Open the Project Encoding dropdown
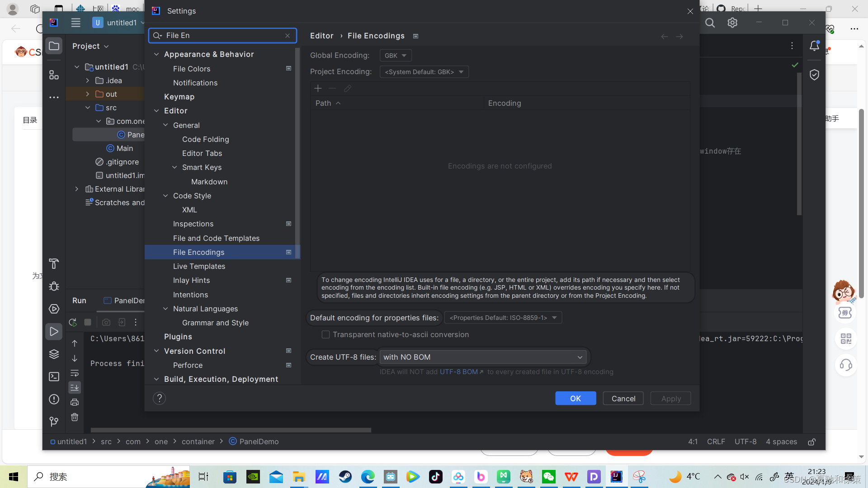This screenshot has height=488, width=868. (x=424, y=72)
